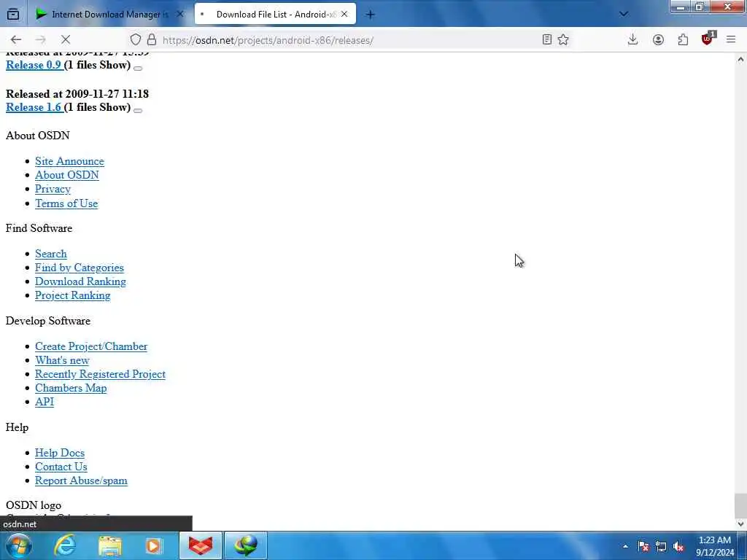
Task: Open Windows Media Player taskbar icon
Action: tap(154, 545)
